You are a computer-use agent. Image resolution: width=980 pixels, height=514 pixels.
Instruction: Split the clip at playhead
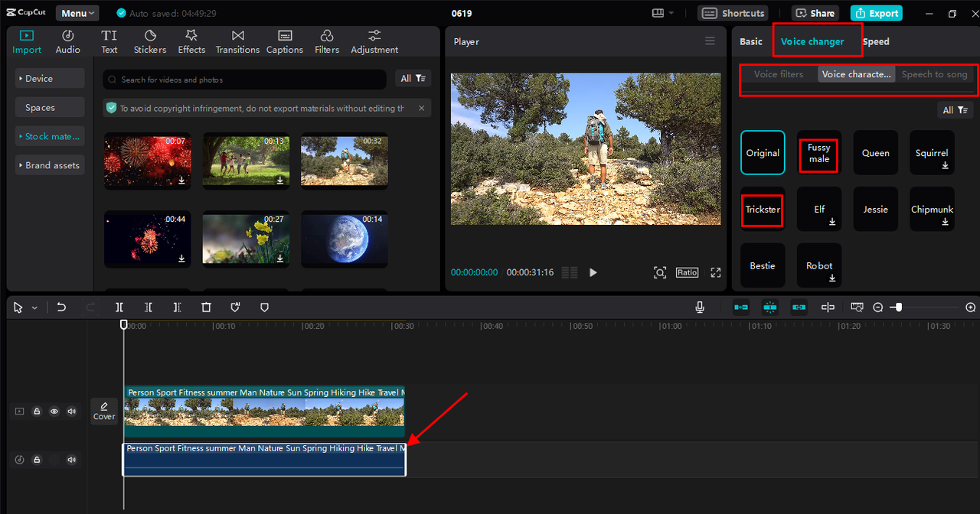119,307
